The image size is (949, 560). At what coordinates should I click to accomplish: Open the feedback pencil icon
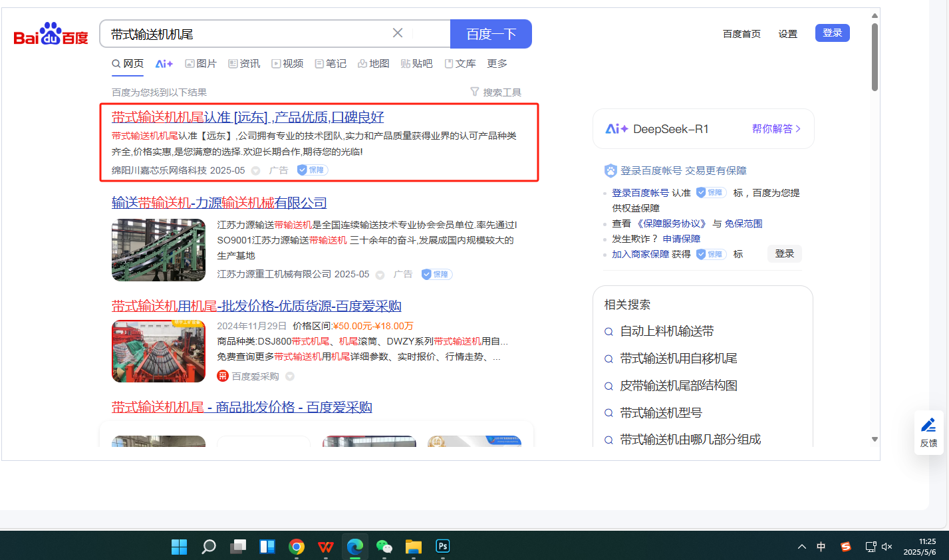click(928, 426)
